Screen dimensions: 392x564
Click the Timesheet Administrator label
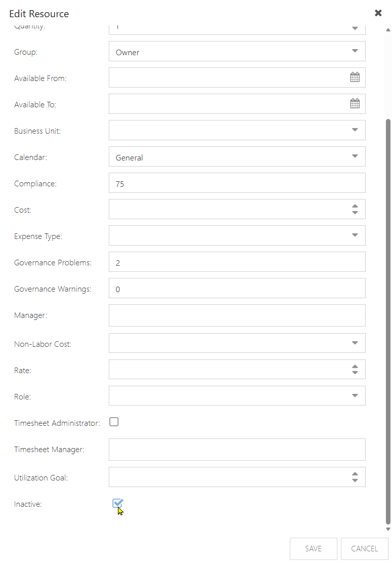click(57, 423)
